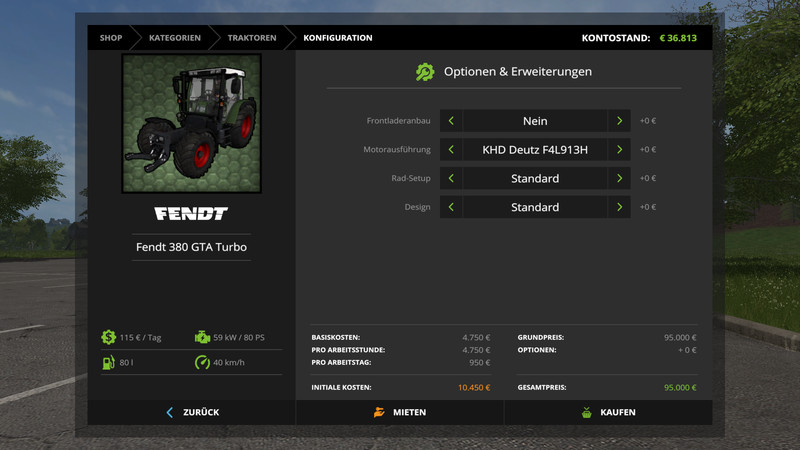The width and height of the screenshot is (800, 450).
Task: Click the Initiale Kosten label
Action: (x=341, y=388)
